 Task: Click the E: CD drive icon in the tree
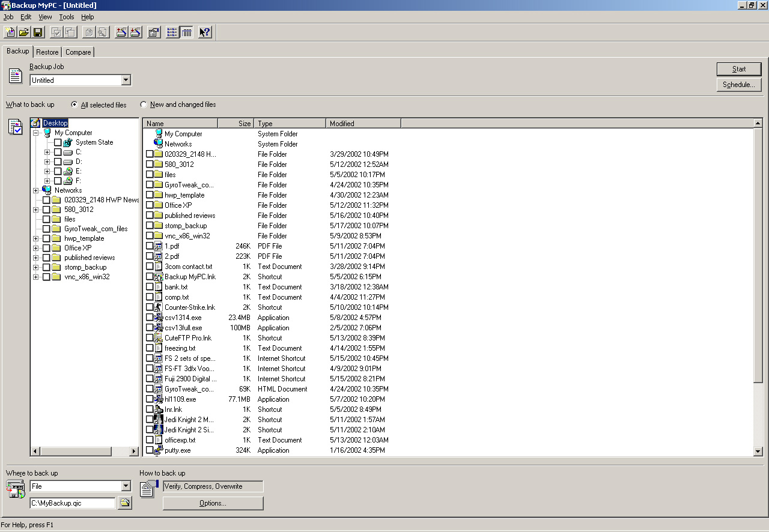[x=68, y=171]
